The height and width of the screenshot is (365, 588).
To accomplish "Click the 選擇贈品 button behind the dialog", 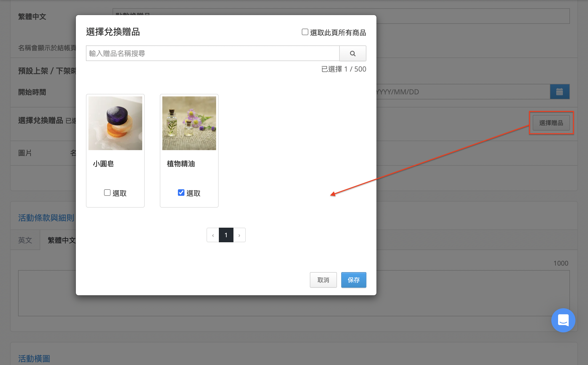I will click(x=551, y=123).
